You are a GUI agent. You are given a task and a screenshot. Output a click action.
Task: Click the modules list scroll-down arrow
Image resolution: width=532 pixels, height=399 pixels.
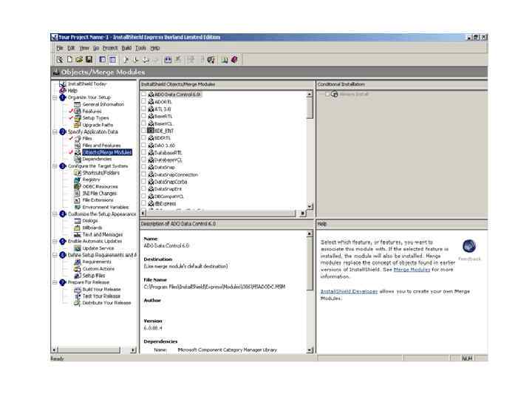point(310,206)
